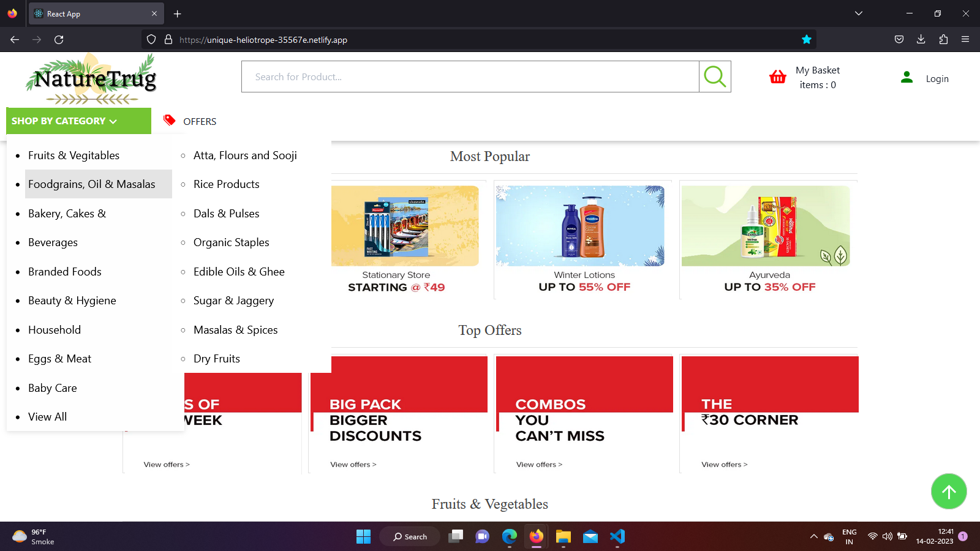This screenshot has height=551, width=980.
Task: Select Fruits & Vegitables category
Action: [x=73, y=156]
